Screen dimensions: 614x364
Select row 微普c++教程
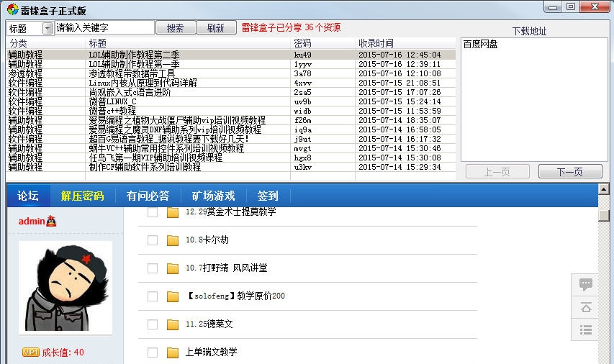click(x=231, y=112)
